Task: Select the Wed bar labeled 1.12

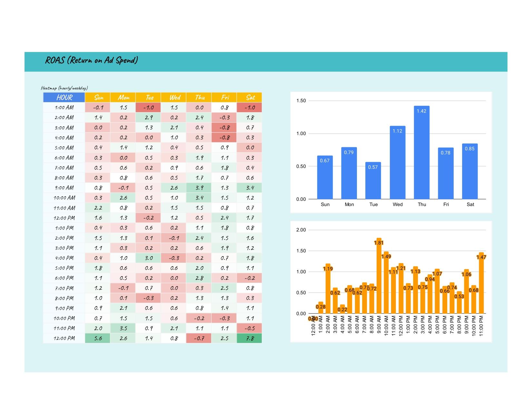Action: tap(398, 162)
